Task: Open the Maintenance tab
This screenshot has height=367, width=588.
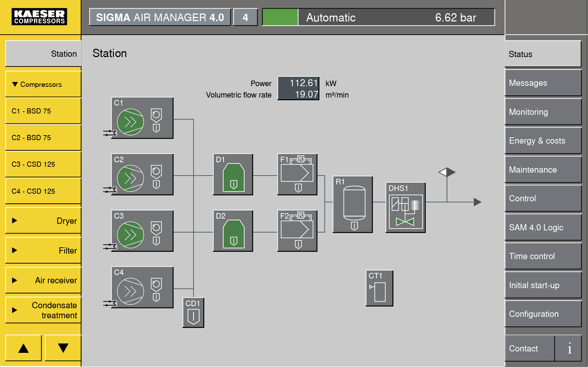Action: click(543, 169)
